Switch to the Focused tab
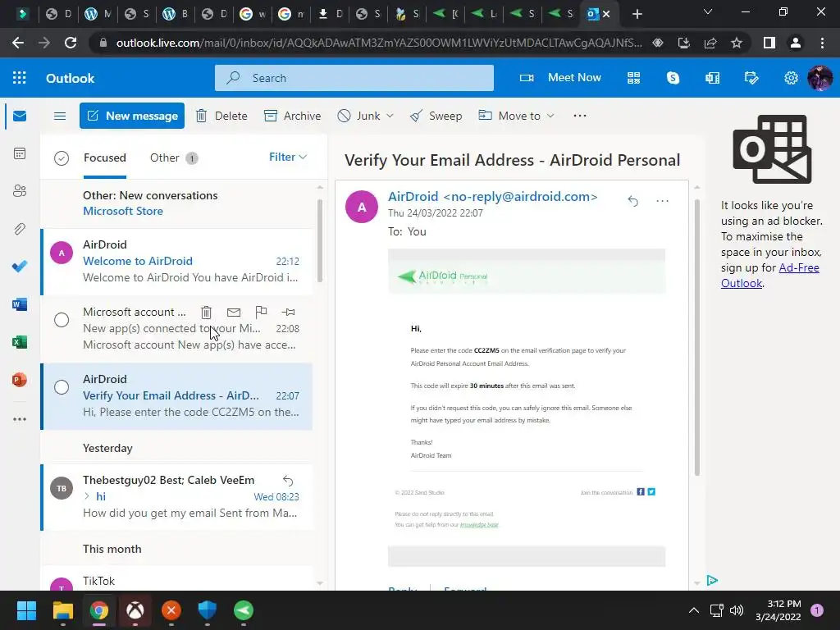This screenshot has height=630, width=840. tap(105, 157)
